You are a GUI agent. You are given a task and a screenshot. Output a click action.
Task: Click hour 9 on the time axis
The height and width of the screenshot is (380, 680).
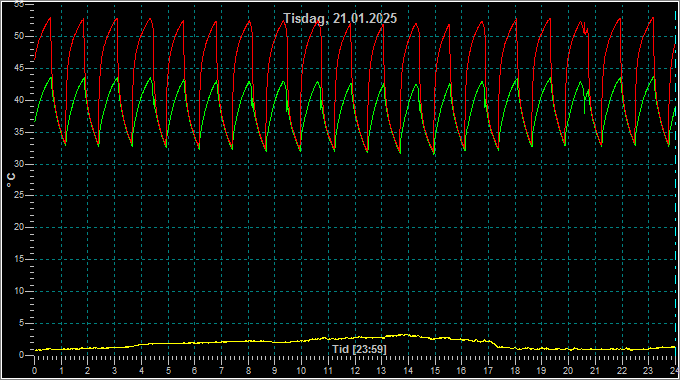[x=275, y=371]
